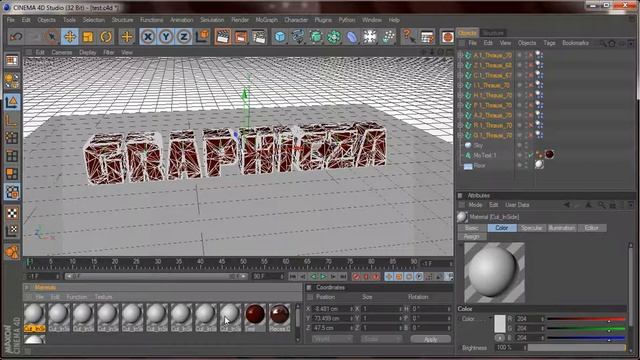This screenshot has height=360, width=640.
Task: Play the animation forward
Action: click(323, 277)
